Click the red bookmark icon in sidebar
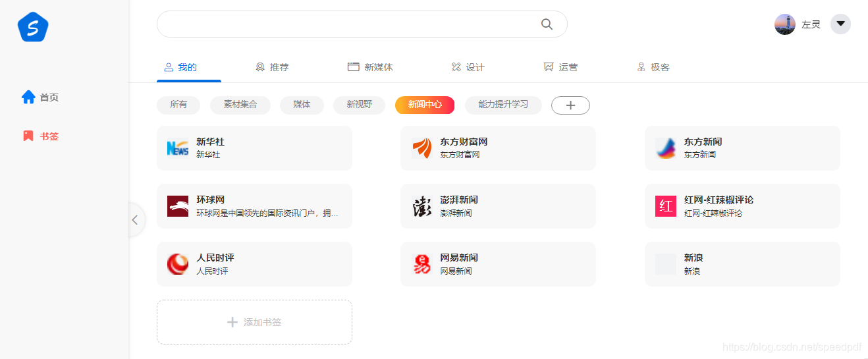Image resolution: width=868 pixels, height=359 pixels. 28,136
